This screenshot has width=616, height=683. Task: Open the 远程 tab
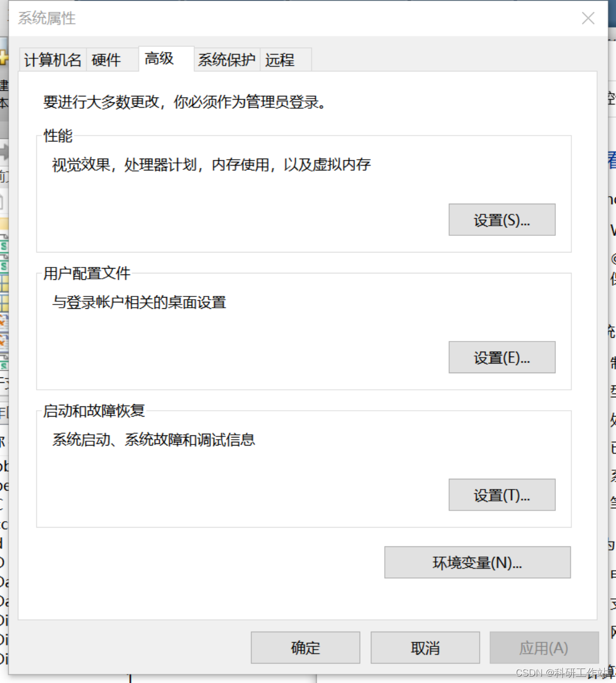pos(280,60)
